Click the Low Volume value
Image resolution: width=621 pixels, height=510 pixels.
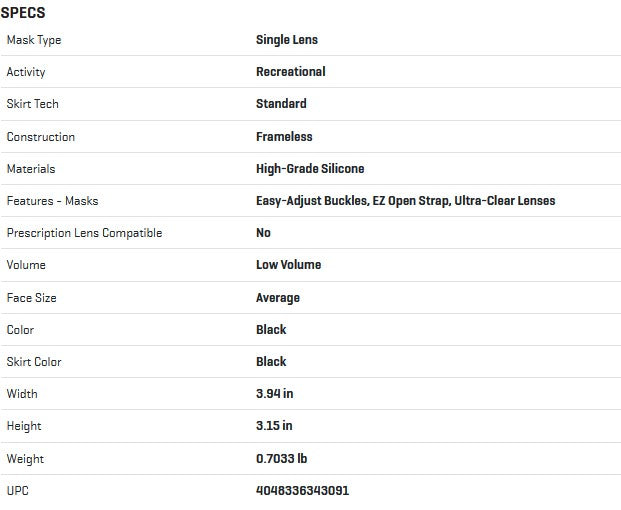(x=289, y=265)
